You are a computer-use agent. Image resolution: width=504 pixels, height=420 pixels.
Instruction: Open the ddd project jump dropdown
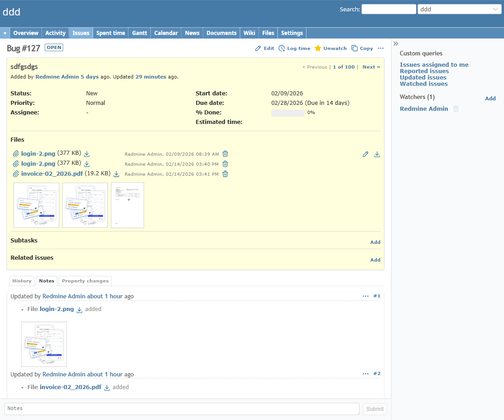pyautogui.click(x=459, y=9)
